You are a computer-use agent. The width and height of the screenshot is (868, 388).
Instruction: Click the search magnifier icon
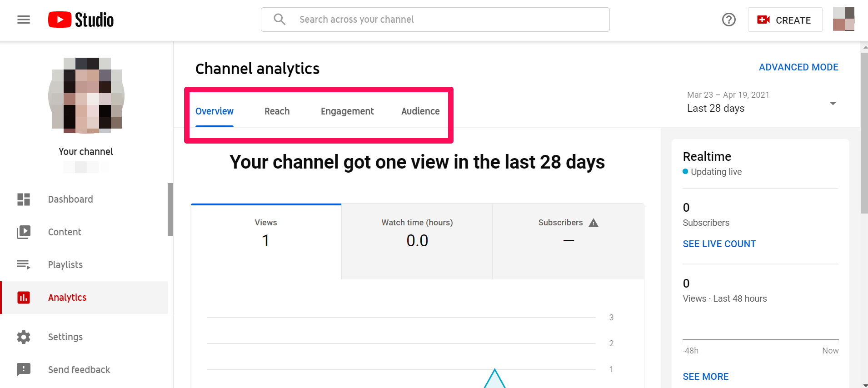point(279,20)
